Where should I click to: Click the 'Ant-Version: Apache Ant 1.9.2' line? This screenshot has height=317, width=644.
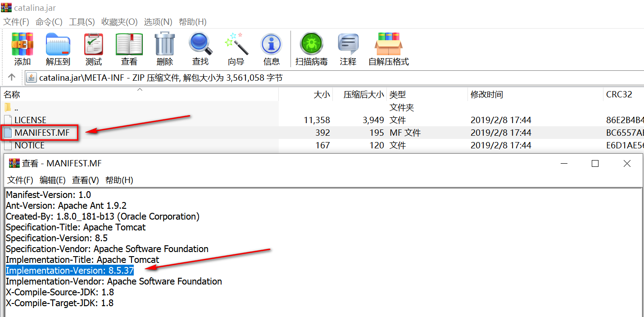(66, 206)
